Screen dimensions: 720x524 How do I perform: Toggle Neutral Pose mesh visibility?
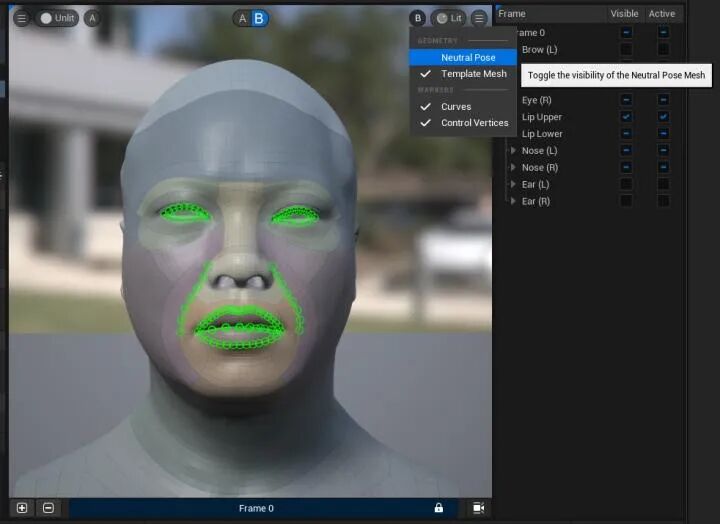tap(463, 57)
